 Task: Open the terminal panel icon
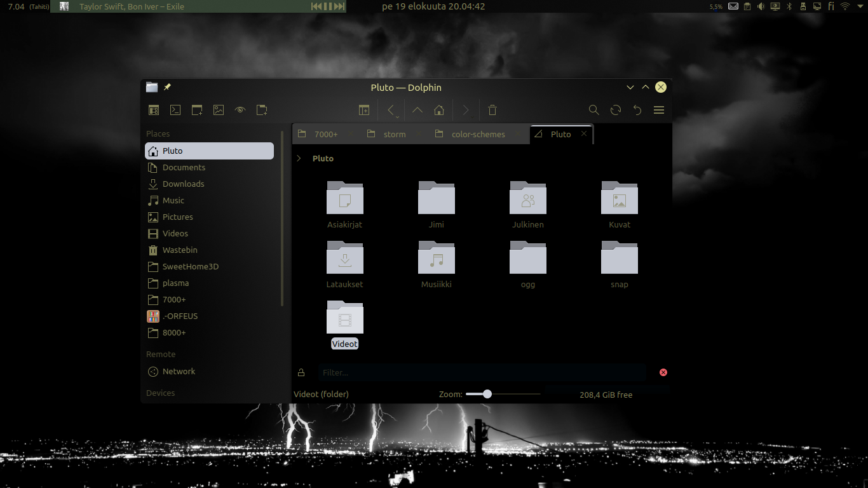(175, 110)
